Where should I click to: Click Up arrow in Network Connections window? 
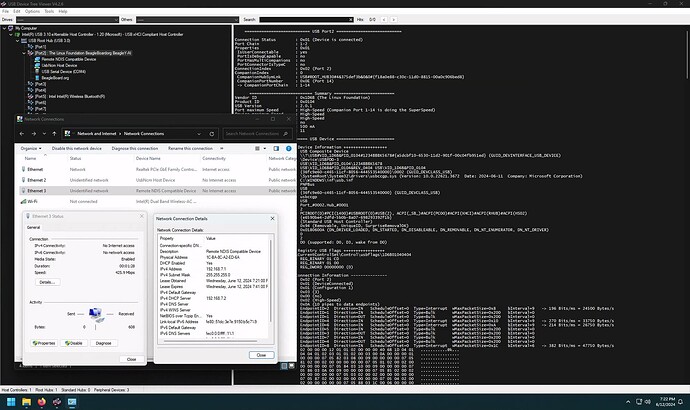[x=54, y=134]
